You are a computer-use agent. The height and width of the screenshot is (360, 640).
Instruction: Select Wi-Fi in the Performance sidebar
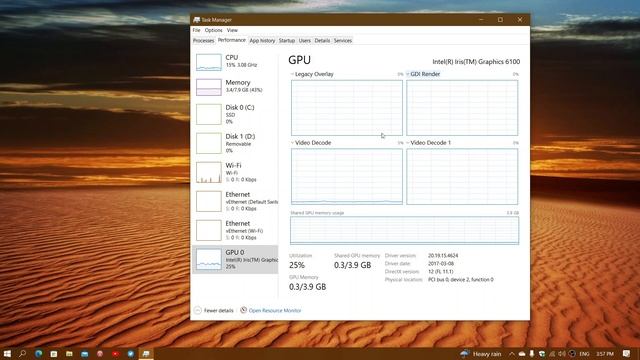pyautogui.click(x=235, y=173)
